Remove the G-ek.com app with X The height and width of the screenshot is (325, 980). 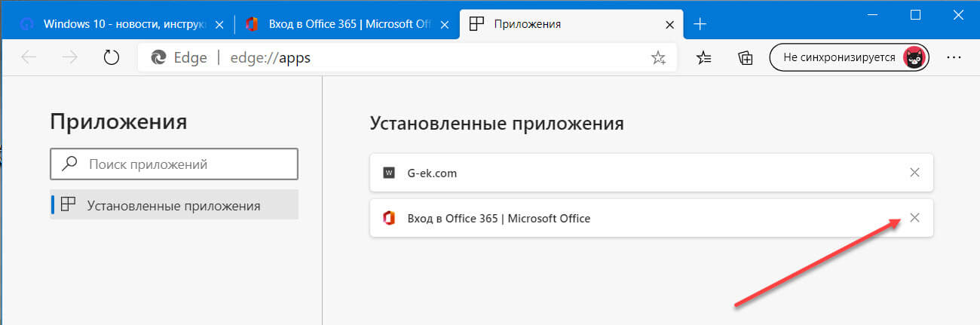coord(914,173)
